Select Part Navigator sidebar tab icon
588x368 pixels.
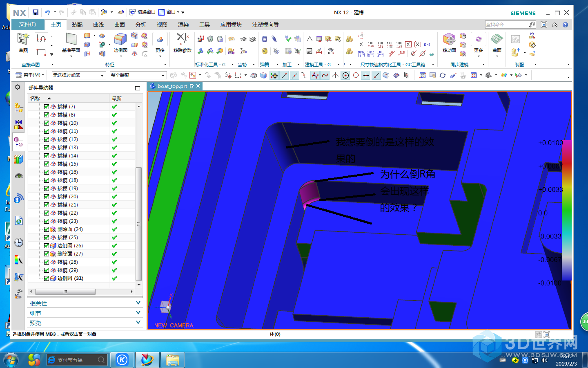pos(18,142)
